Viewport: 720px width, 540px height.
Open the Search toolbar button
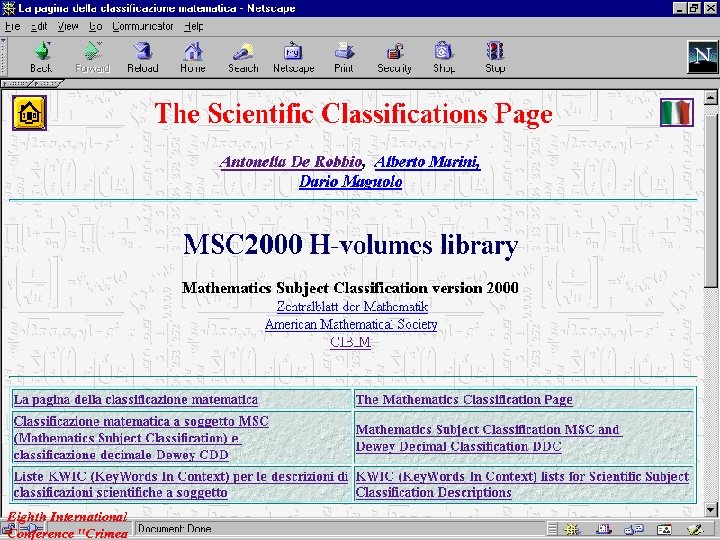[x=243, y=57]
